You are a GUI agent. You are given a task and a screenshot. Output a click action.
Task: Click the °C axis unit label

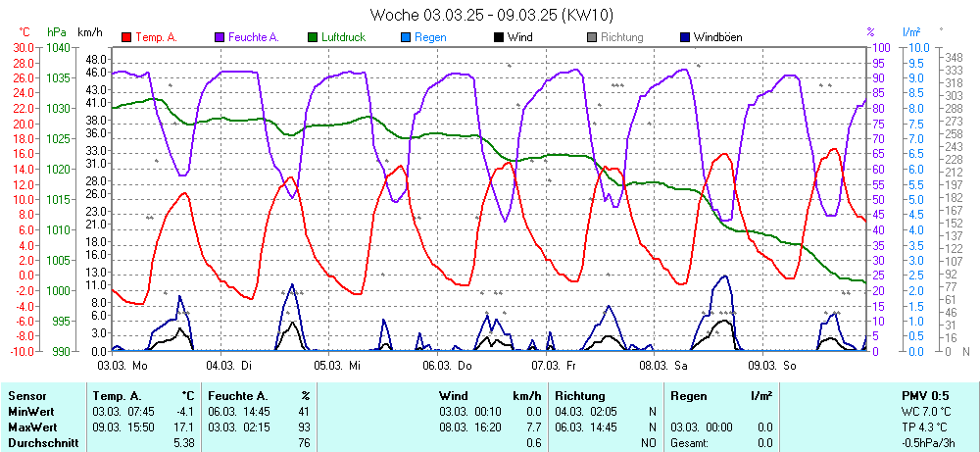pyautogui.click(x=24, y=32)
